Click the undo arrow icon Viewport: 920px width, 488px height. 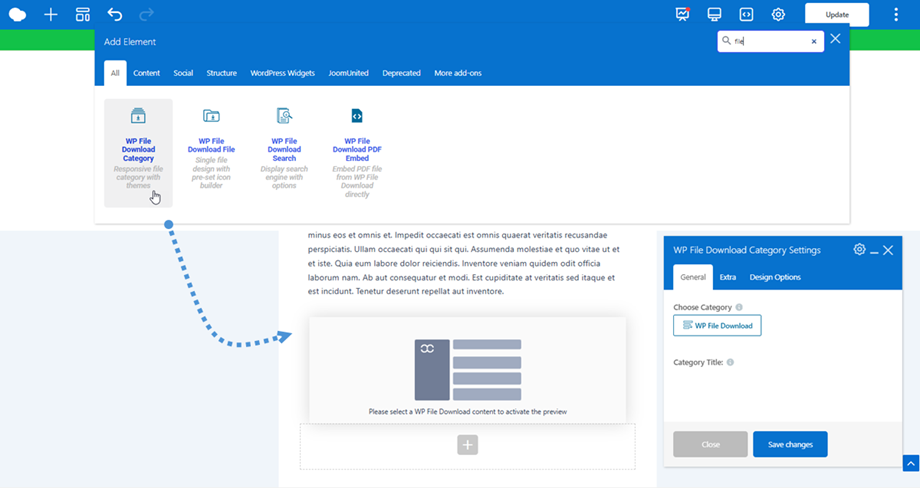[115, 15]
